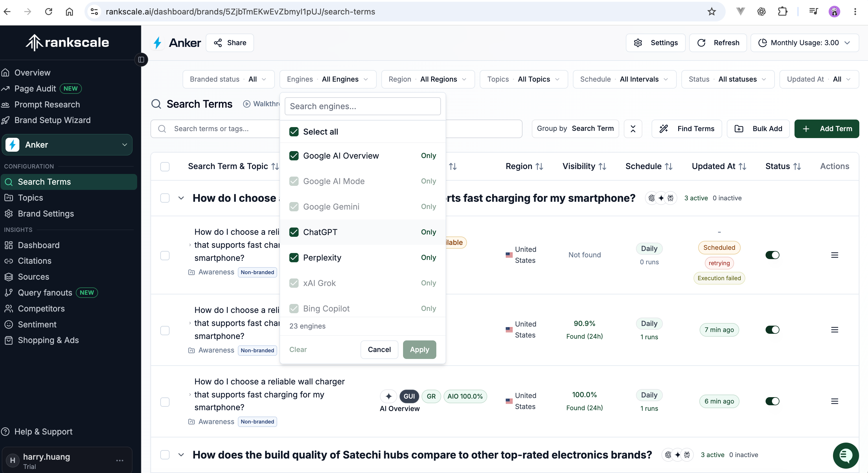Sort by Updated At column arrows
This screenshot has width=868, height=473.
743,166
